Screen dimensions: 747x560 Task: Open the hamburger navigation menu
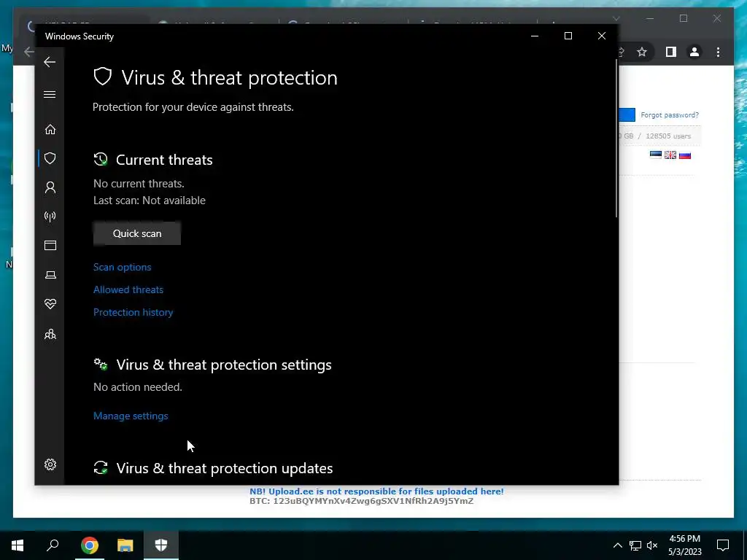[x=50, y=94]
